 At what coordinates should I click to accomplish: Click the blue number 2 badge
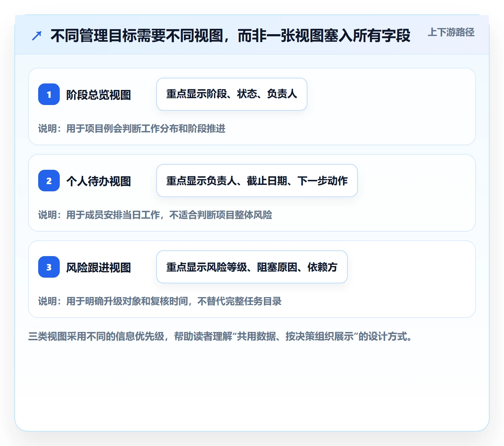pyautogui.click(x=49, y=181)
